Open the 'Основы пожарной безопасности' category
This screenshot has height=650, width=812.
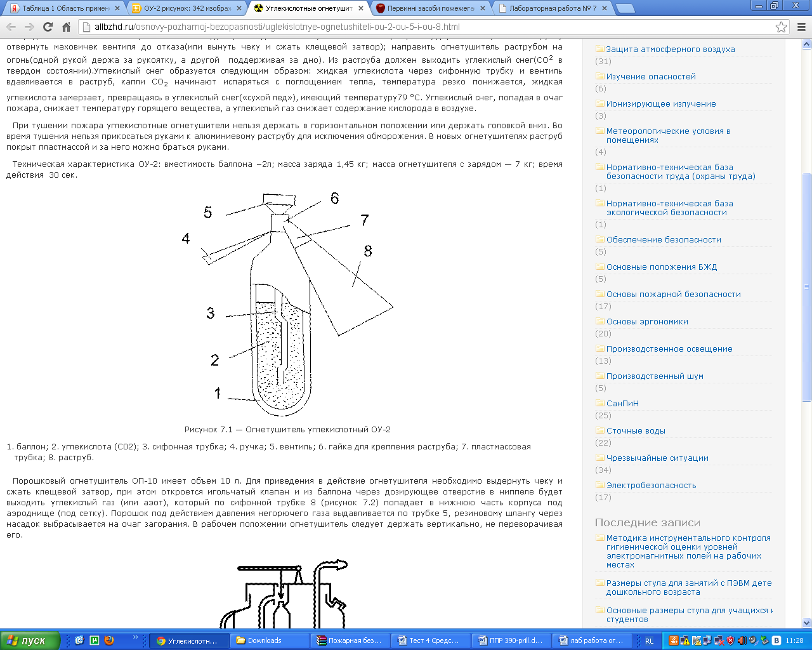[x=674, y=294]
